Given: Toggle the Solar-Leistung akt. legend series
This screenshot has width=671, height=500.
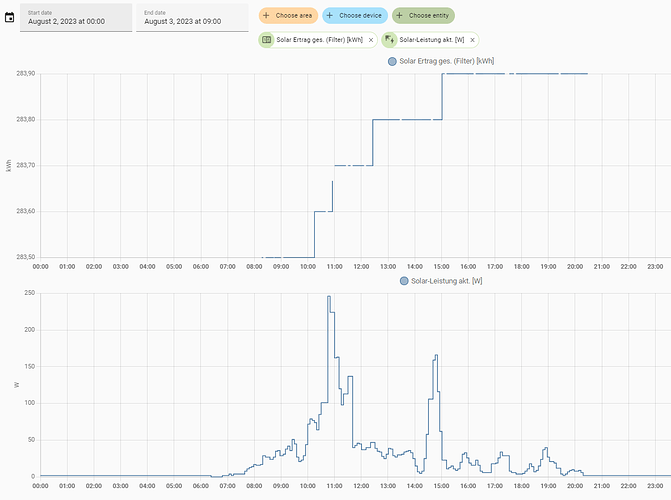Looking at the screenshot, I should point(441,281).
